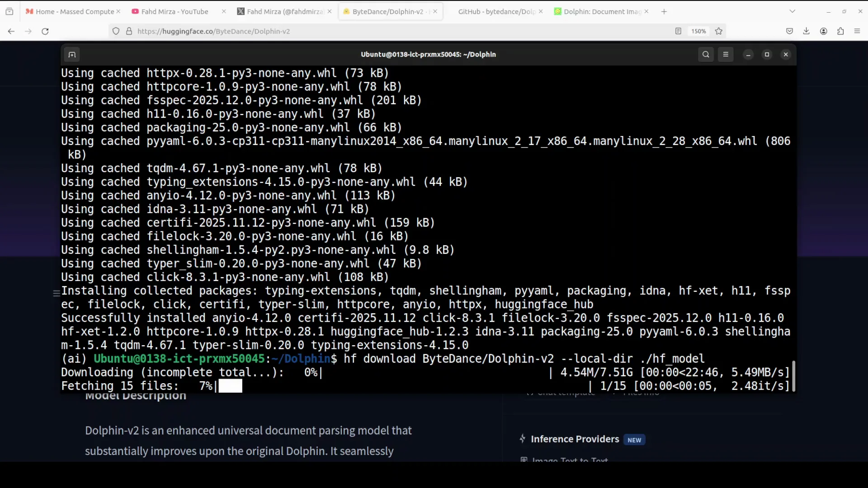Toggle reader view in the address bar

point(678,31)
